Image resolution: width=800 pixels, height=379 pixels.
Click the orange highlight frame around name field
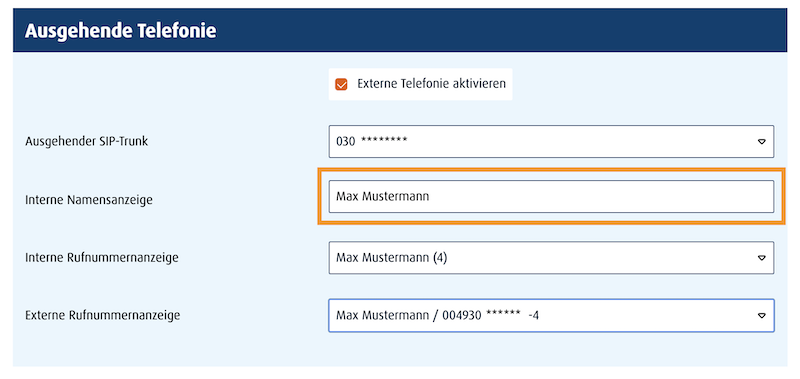point(551,169)
